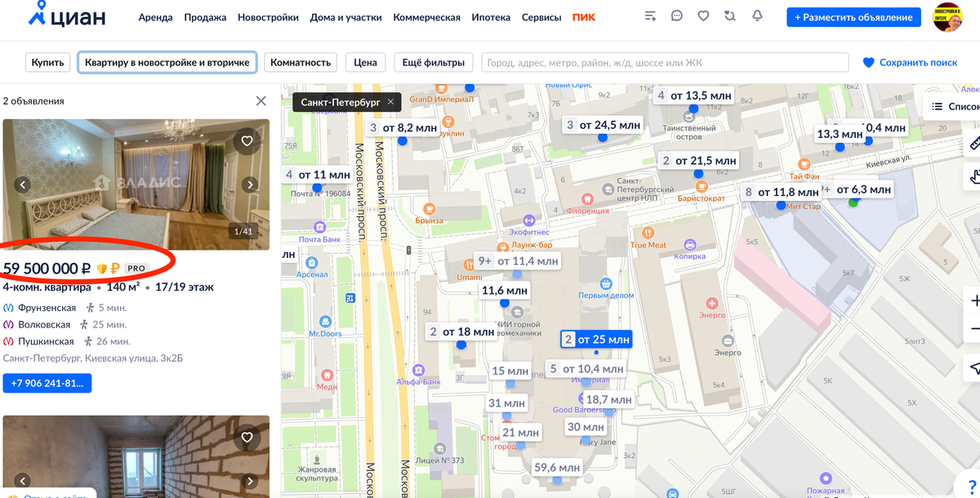Remove the Санкт-Петербург chip
Screen dimensions: 980x498
(390, 102)
